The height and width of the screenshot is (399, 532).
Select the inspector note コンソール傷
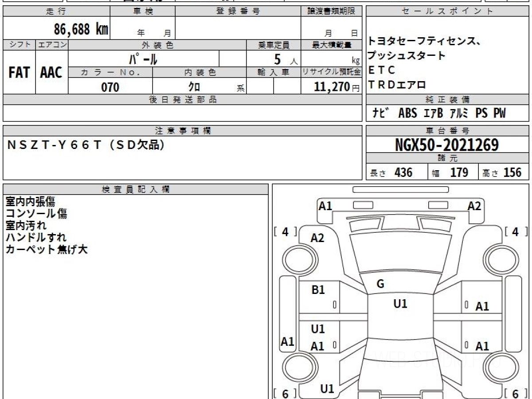coord(36,214)
